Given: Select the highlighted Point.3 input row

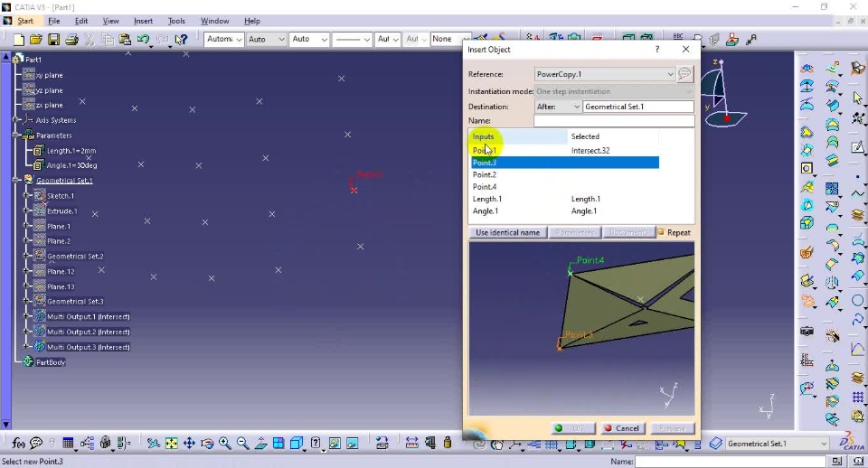Looking at the screenshot, I should pyautogui.click(x=564, y=162).
